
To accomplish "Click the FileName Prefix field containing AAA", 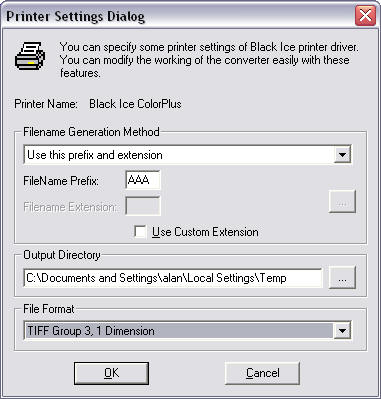I will (143, 180).
